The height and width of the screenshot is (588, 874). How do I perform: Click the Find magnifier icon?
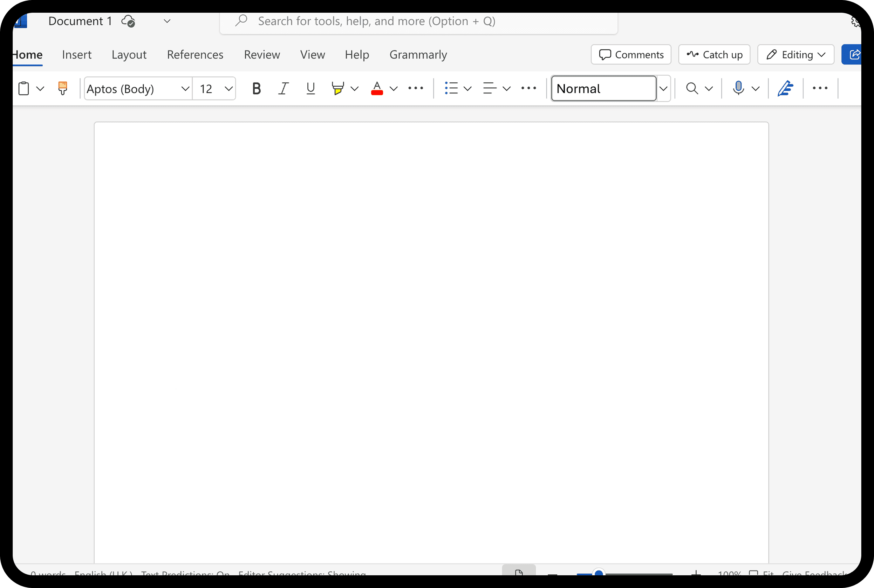click(692, 88)
